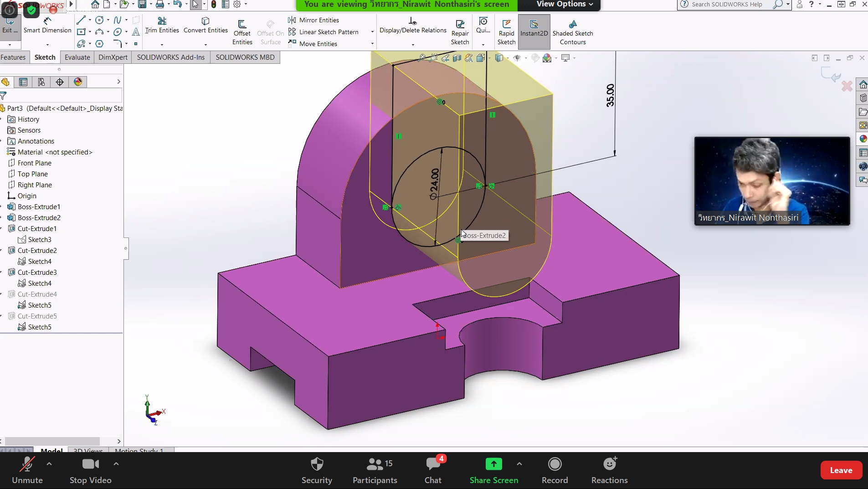
Task: Select Boss-Extrude1 in the feature tree
Action: (39, 207)
